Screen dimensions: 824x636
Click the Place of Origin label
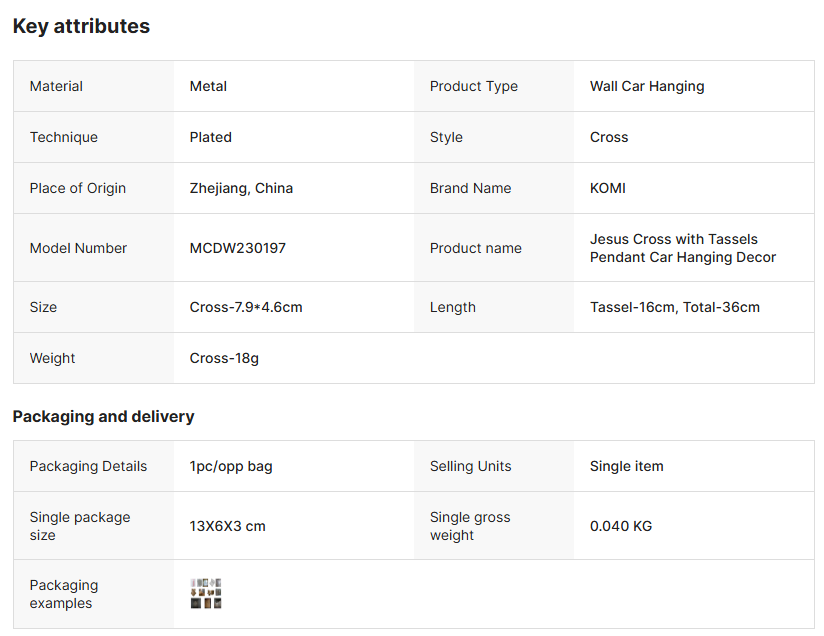[x=78, y=188]
